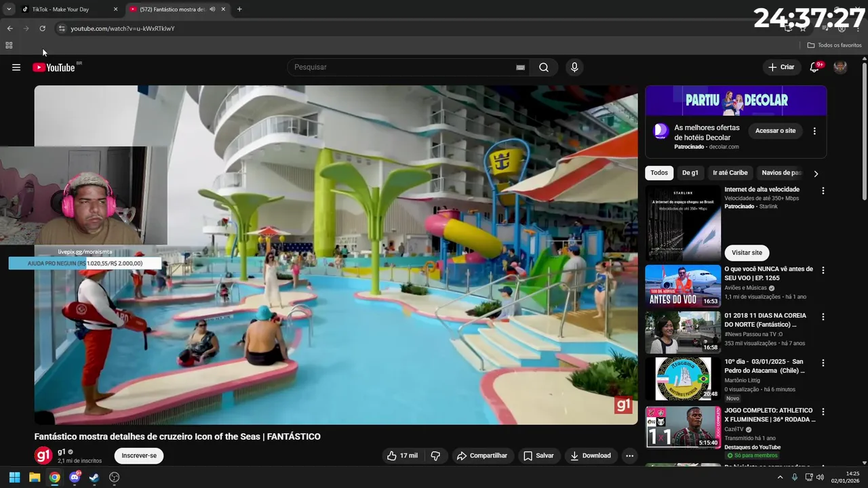Open the apps grid in bookmarks bar

(9, 45)
